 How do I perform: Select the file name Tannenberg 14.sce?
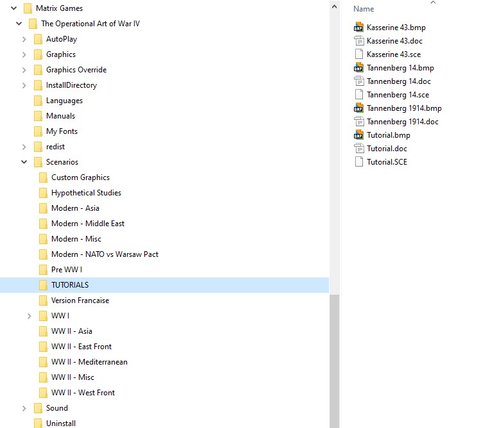[x=398, y=95]
